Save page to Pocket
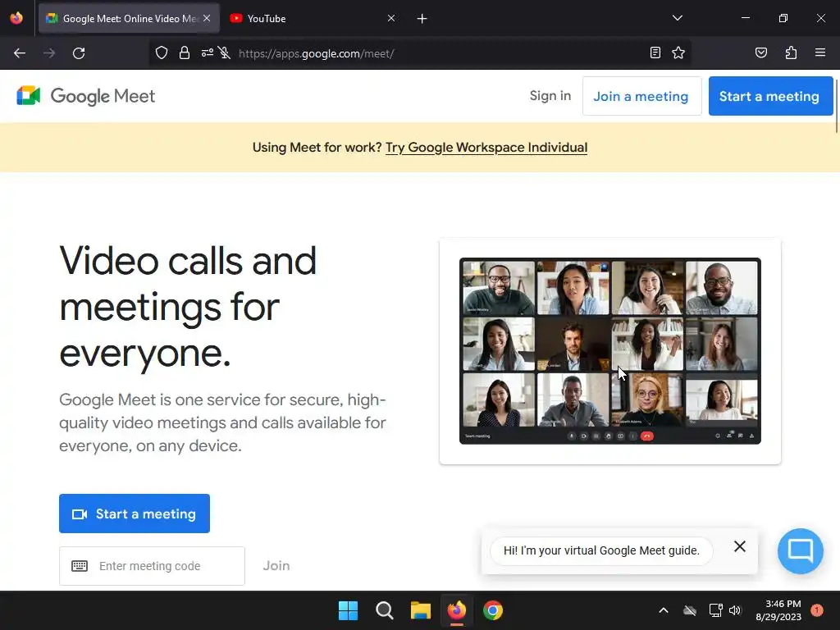 tap(761, 52)
